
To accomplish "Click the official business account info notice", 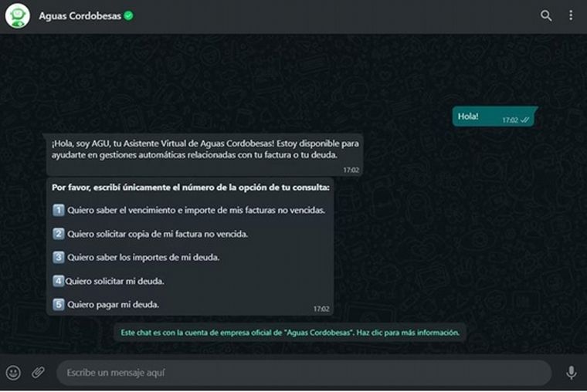I will (290, 333).
